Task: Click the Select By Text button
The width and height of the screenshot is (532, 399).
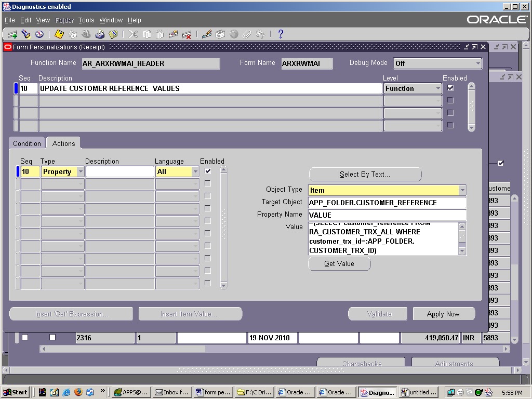Action: (365, 175)
